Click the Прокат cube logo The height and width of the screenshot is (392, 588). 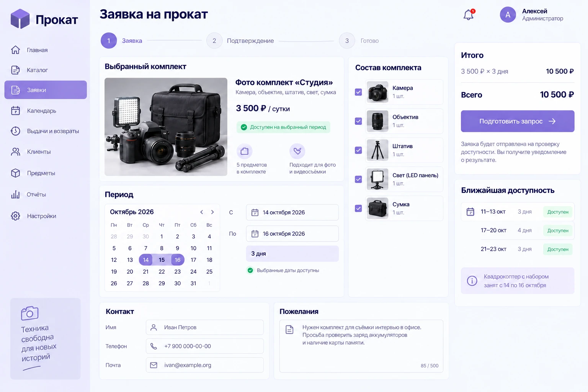click(20, 19)
